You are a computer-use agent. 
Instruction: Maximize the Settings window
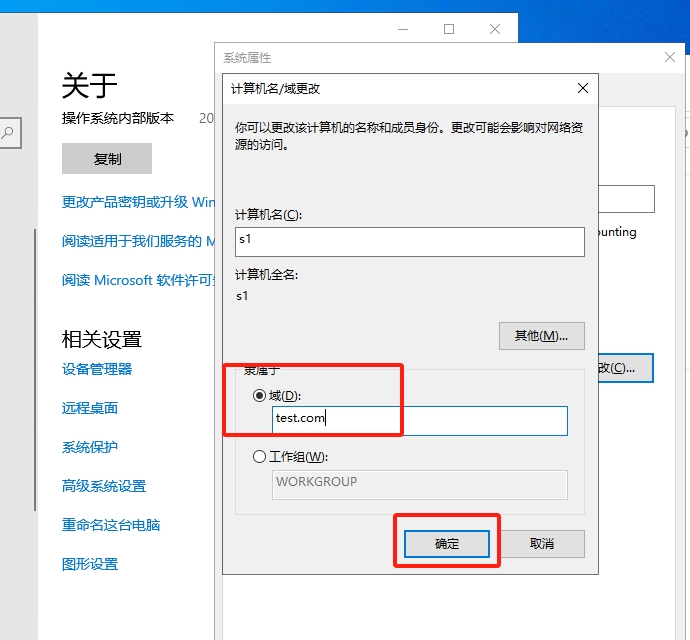449,29
